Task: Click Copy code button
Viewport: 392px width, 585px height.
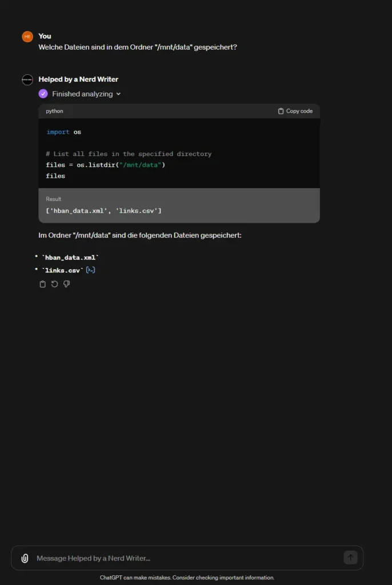Action: (295, 111)
